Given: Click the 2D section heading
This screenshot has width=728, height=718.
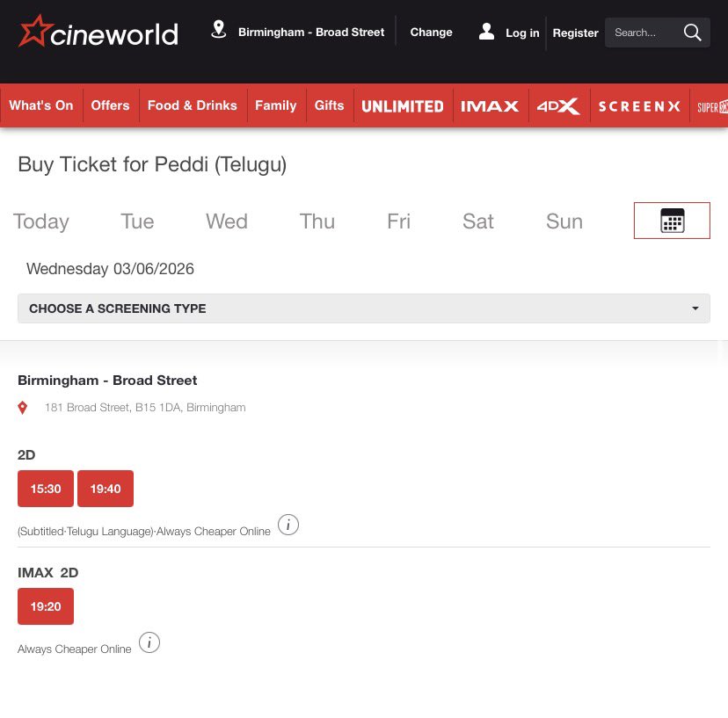Looking at the screenshot, I should 26,454.
